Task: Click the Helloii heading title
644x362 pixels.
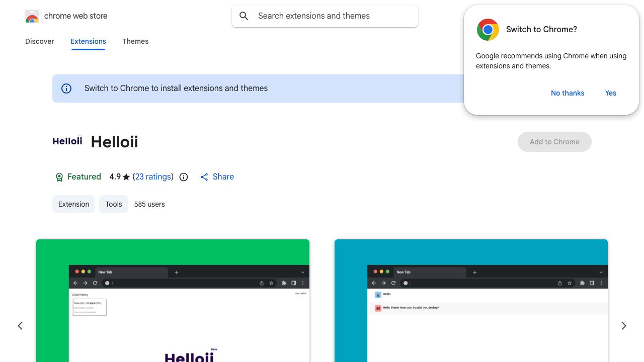Action: (114, 142)
